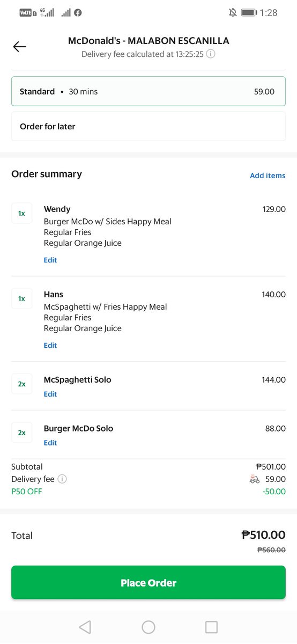Edit Wendy's Burger McDo Happy Meal
This screenshot has height=644, width=297.
(x=50, y=260)
